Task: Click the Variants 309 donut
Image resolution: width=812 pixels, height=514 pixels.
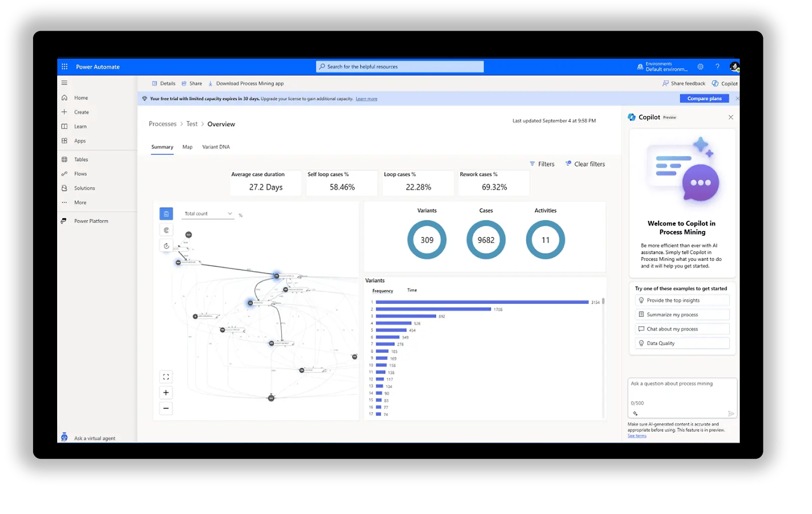Action: 427,240
